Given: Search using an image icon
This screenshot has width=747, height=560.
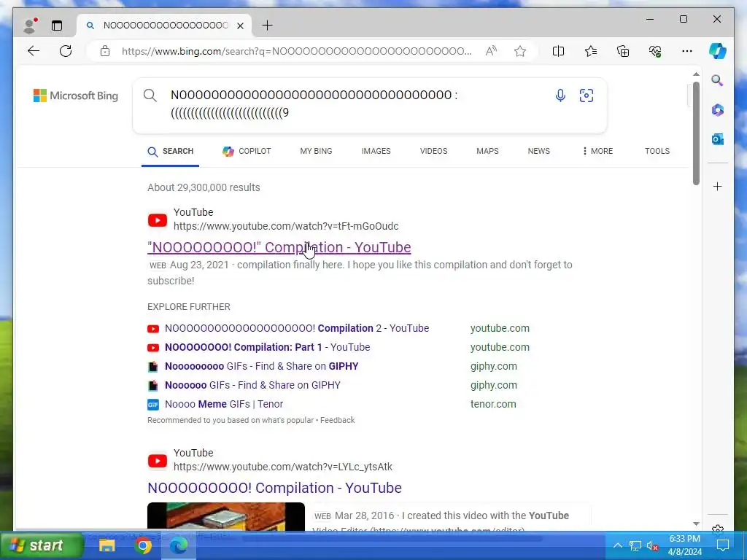Looking at the screenshot, I should pos(587,96).
